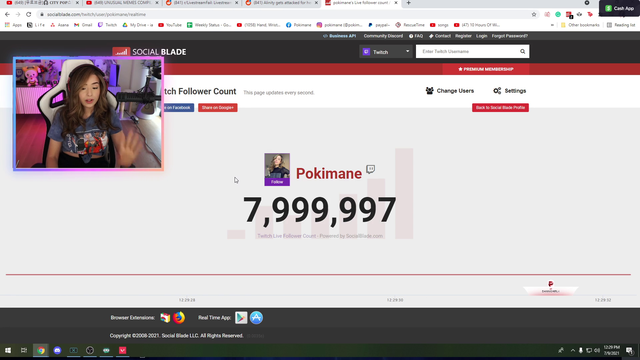Open the YouTube bookmark
This screenshot has height=360, width=640.
170,25
